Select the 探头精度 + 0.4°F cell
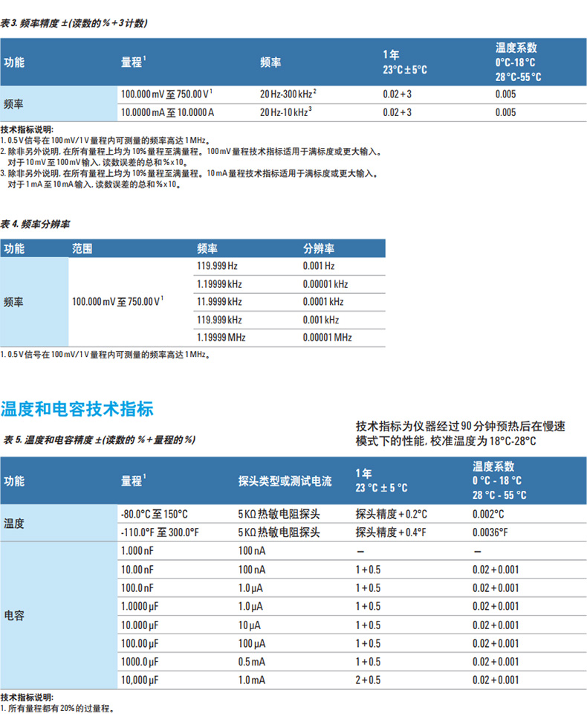Image resolution: width=587 pixels, height=728 pixels. 391,532
